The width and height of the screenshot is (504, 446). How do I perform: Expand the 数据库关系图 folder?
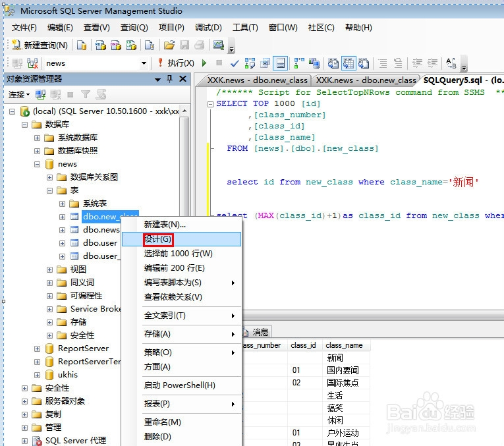pos(49,177)
